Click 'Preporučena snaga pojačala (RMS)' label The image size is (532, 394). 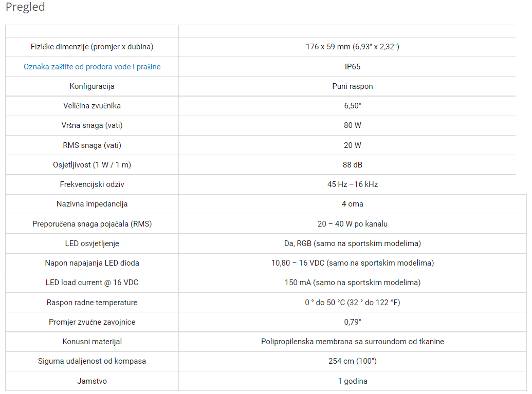(92, 224)
